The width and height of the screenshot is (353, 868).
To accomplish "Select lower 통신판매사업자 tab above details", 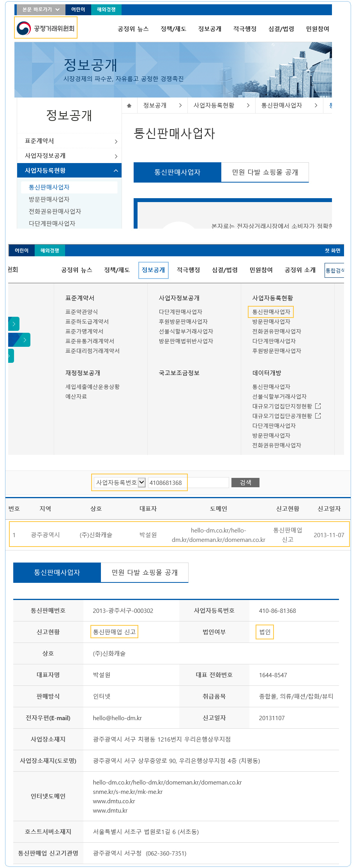I will click(x=57, y=572).
